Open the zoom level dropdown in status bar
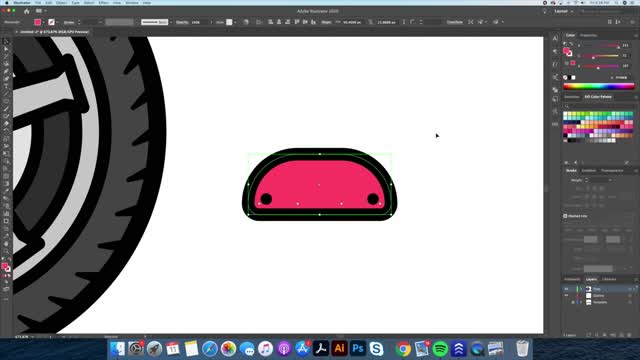This screenshot has width=640, height=360. click(x=32, y=337)
